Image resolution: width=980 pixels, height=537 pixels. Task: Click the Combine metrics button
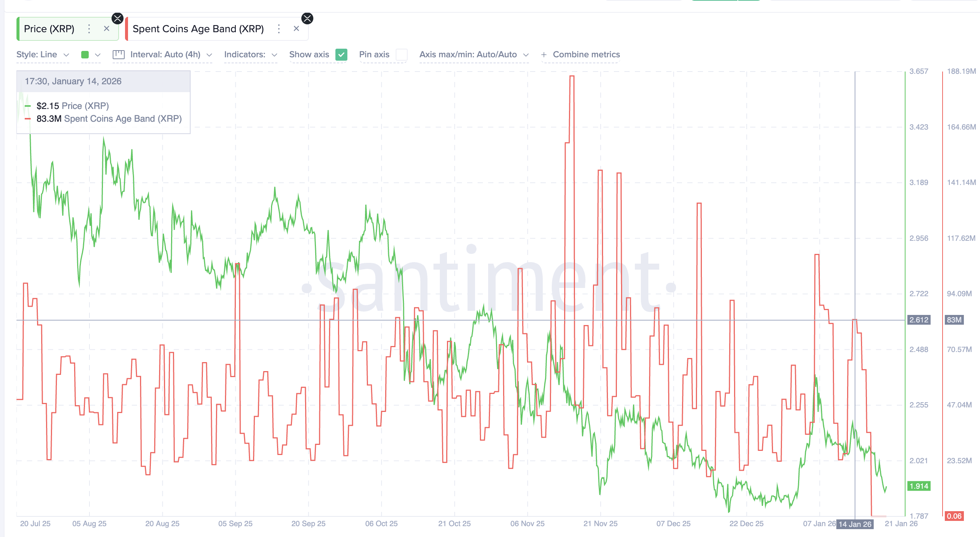point(585,54)
